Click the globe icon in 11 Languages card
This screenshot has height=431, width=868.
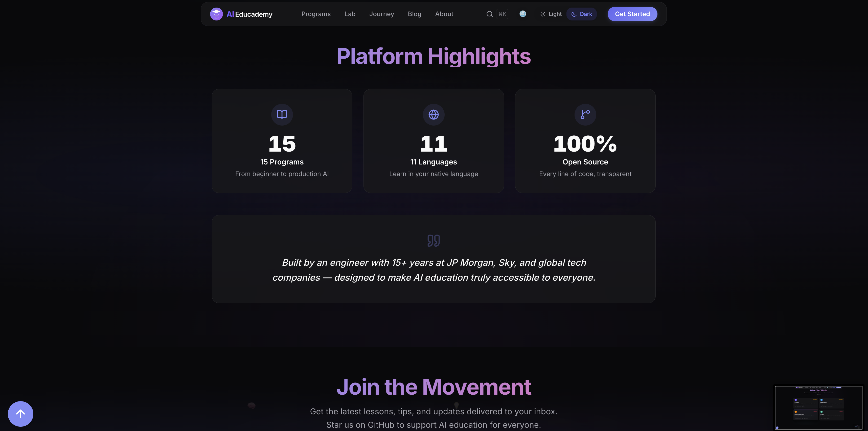[x=433, y=114]
